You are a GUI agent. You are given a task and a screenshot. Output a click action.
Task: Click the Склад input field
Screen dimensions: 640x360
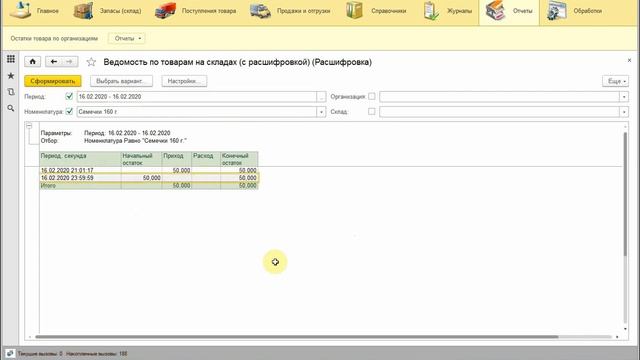[499, 112]
